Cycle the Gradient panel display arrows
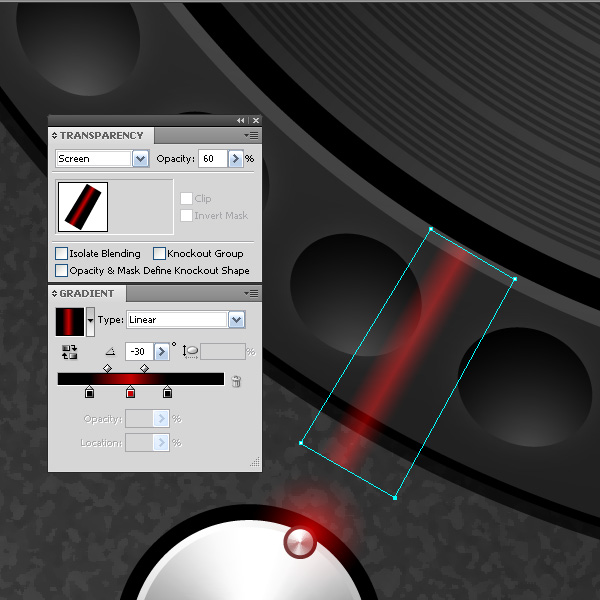The height and width of the screenshot is (600, 600). [54, 293]
